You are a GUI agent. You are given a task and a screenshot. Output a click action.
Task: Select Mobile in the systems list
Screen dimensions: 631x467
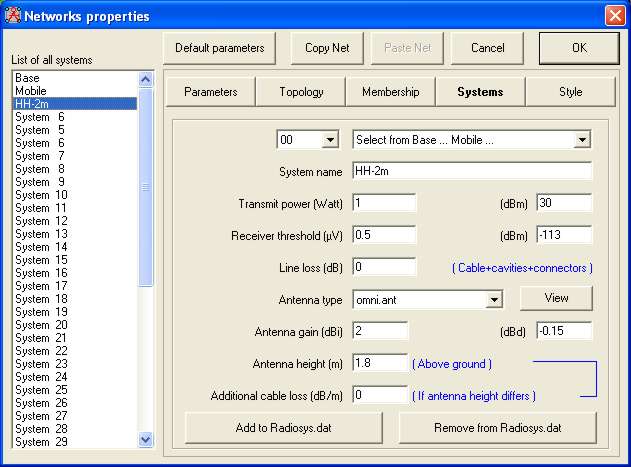pyautogui.click(x=75, y=91)
